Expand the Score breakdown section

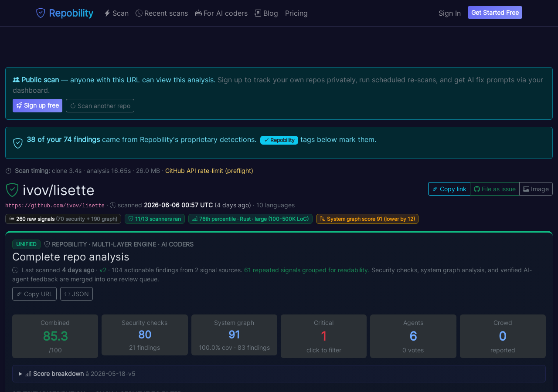coord(279,374)
